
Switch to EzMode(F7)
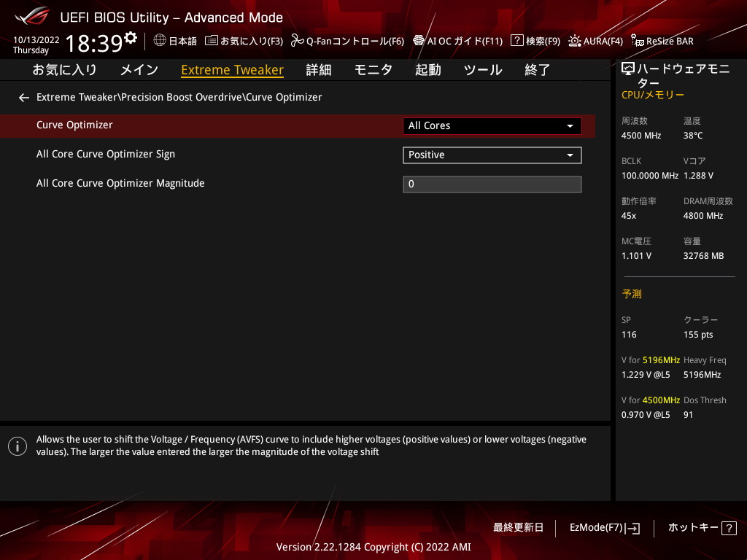[597, 528]
